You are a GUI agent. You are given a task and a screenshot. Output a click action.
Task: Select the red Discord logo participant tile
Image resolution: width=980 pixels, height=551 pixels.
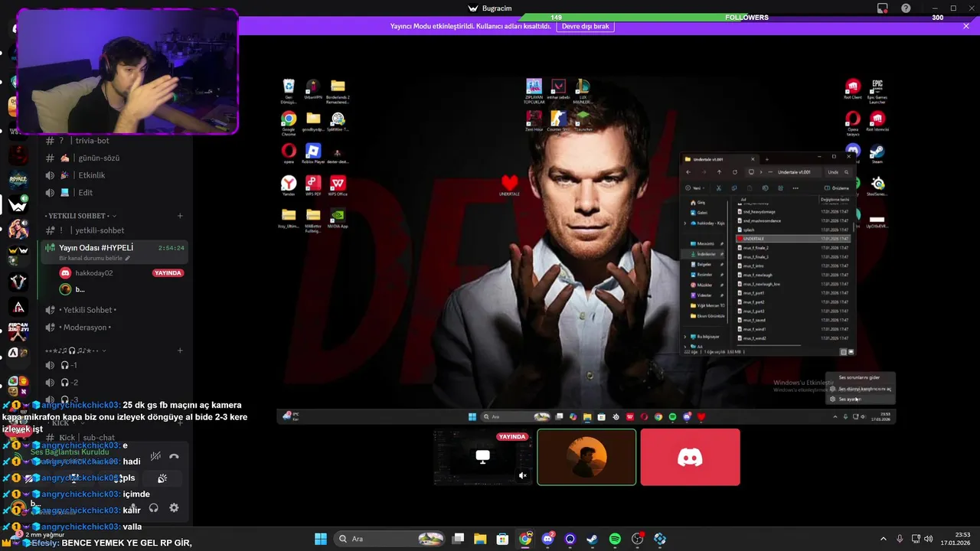tap(690, 457)
